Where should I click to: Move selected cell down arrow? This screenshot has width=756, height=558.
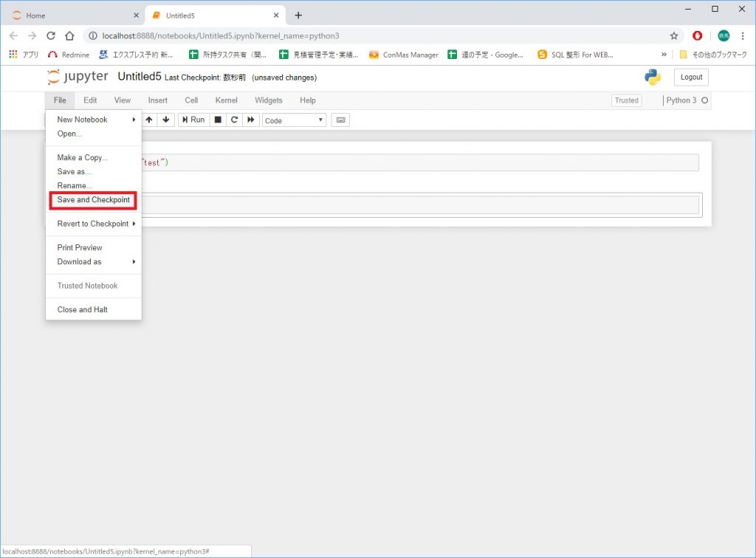click(x=166, y=120)
